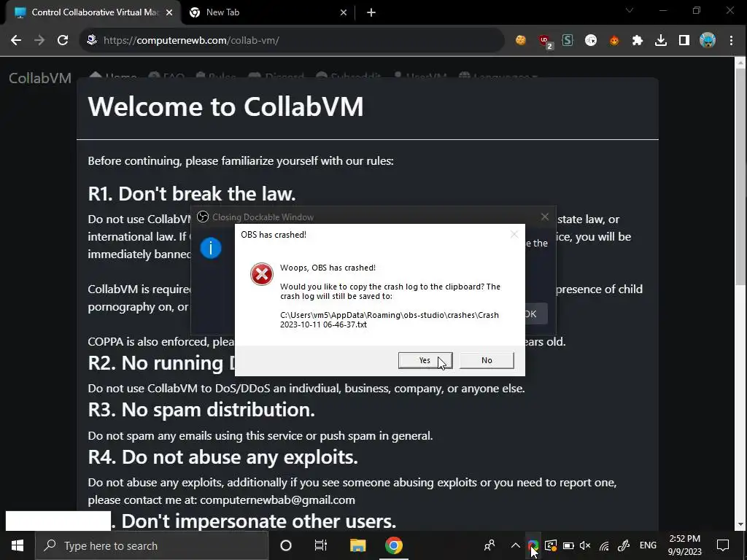Open the green S extension icon

click(567, 41)
